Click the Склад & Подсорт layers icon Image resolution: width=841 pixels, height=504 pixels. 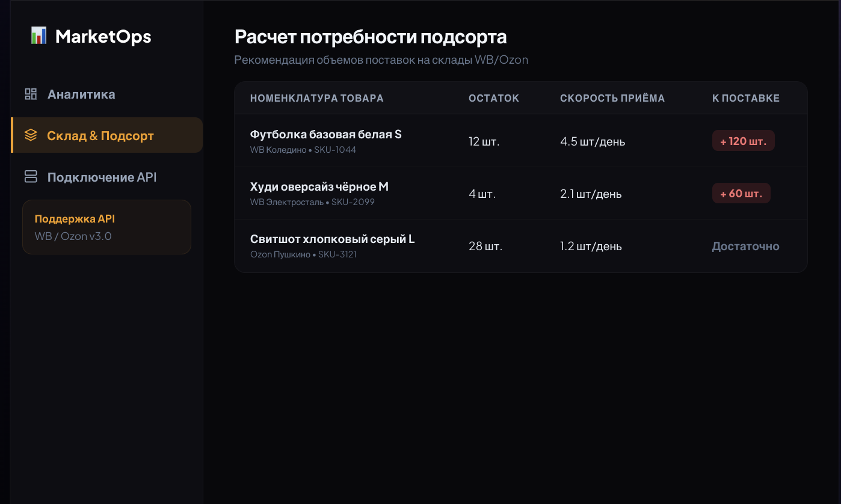click(31, 135)
